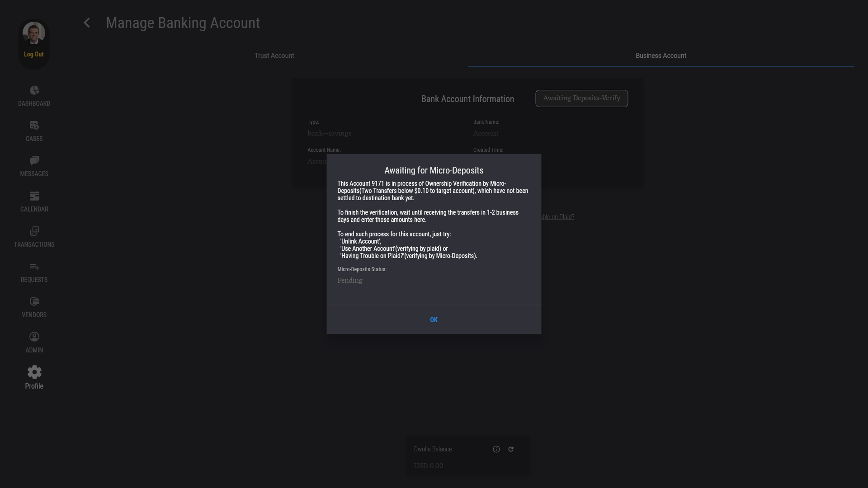Screen dimensions: 868x488
Task: Click the back arrow beside Manage Banking Account
Action: (87, 23)
